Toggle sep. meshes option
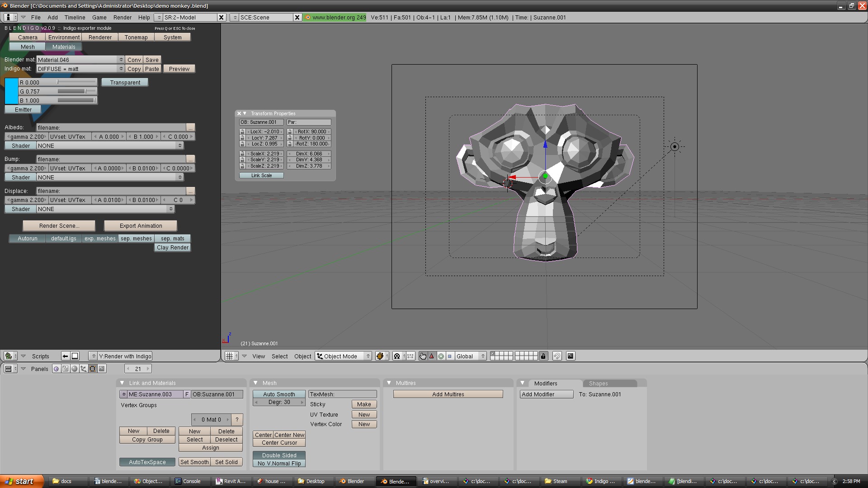 [x=136, y=238]
